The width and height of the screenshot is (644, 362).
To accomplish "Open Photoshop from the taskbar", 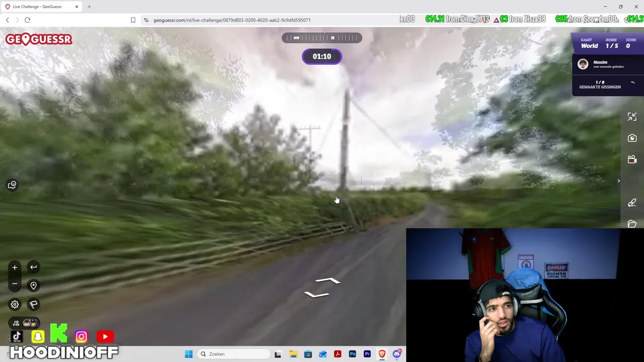I will click(x=353, y=354).
